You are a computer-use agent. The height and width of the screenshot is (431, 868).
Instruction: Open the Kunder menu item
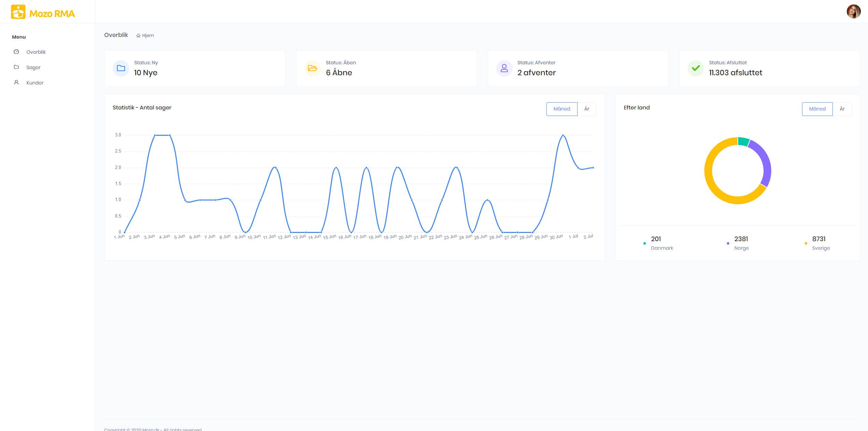pyautogui.click(x=35, y=83)
